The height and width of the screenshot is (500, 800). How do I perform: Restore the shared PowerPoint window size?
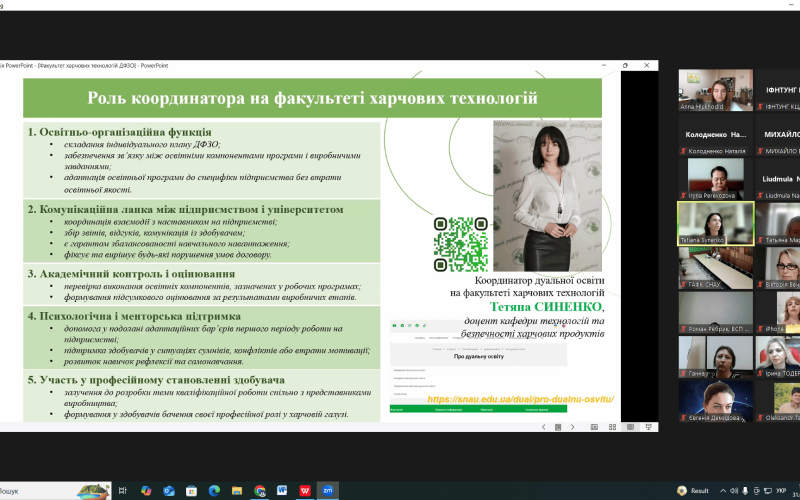coord(625,65)
